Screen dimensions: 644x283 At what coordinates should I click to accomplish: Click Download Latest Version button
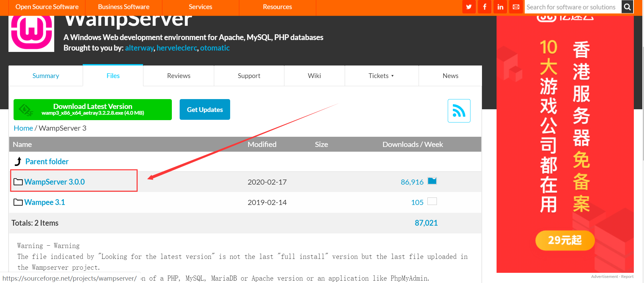pos(93,110)
